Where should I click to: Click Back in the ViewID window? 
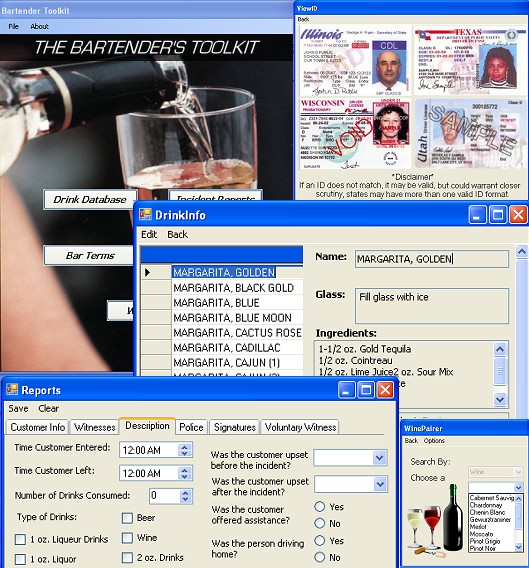click(x=303, y=19)
